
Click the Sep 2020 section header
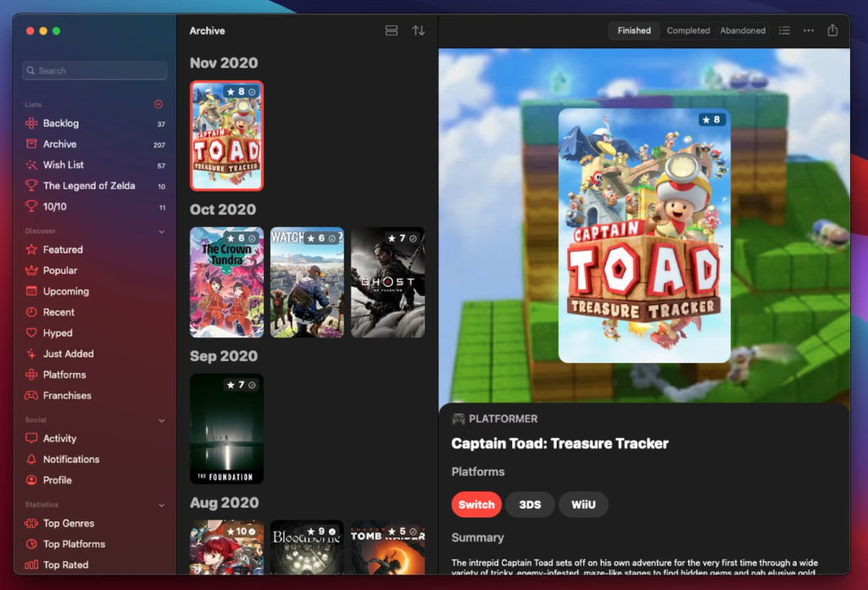224,356
